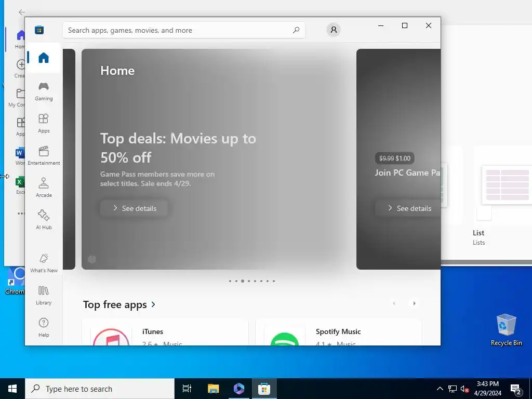Open the network tray icon
The width and height of the screenshot is (532, 399).
click(x=453, y=389)
